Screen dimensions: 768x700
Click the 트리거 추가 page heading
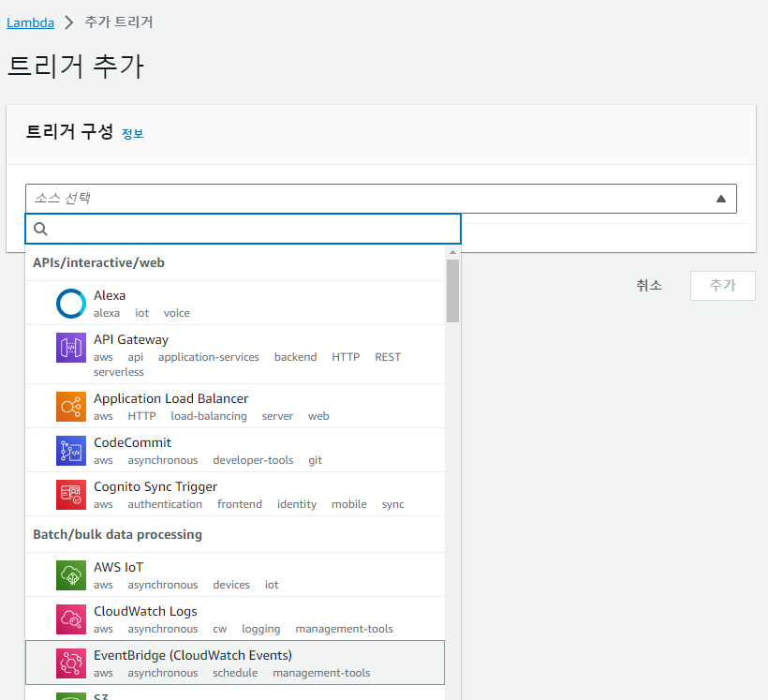pos(76,67)
